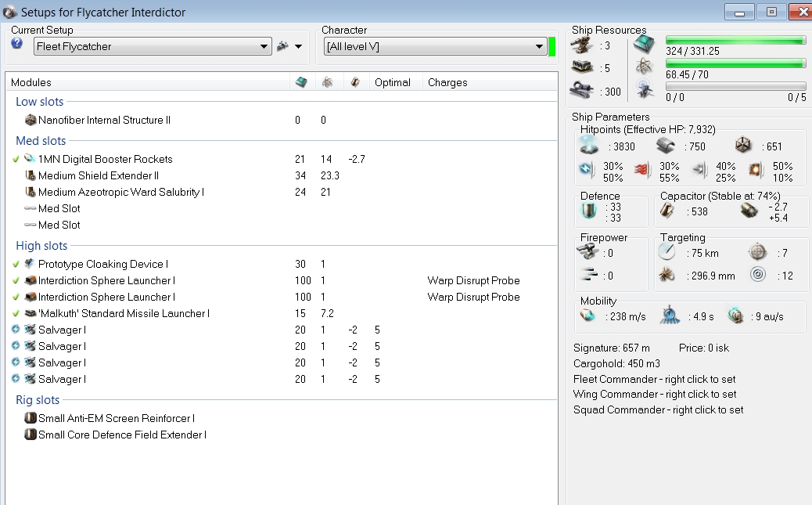Click the capacitor capacity icon showing 538
This screenshot has width=812, height=505.
(667, 211)
